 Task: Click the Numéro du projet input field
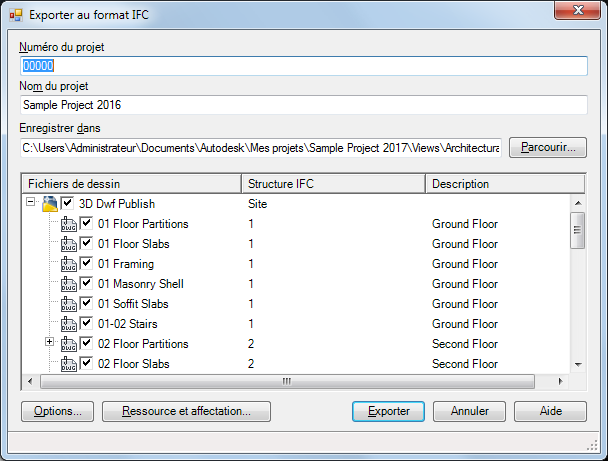pos(303,66)
